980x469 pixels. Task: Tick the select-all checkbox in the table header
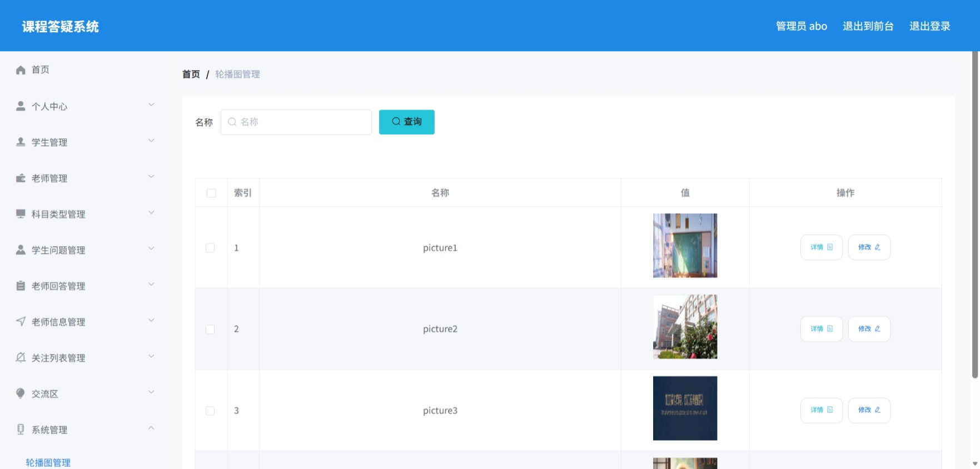click(x=211, y=193)
